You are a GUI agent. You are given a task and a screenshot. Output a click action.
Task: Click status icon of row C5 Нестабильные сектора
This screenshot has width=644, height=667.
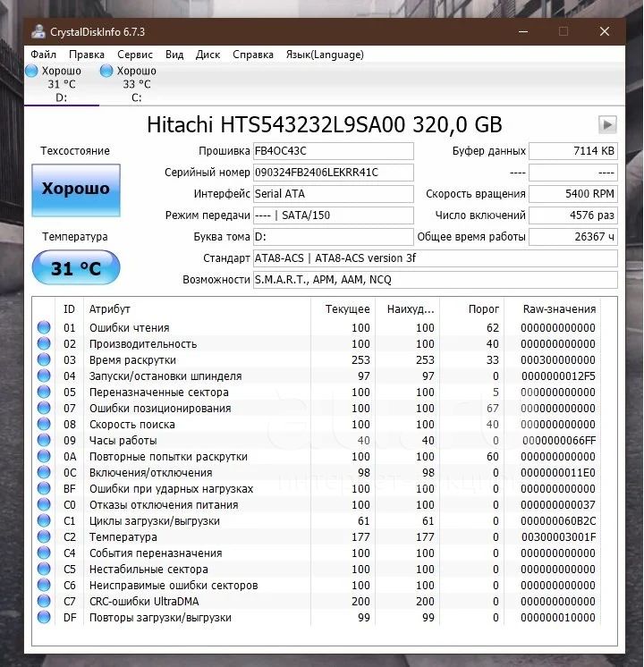[44, 569]
